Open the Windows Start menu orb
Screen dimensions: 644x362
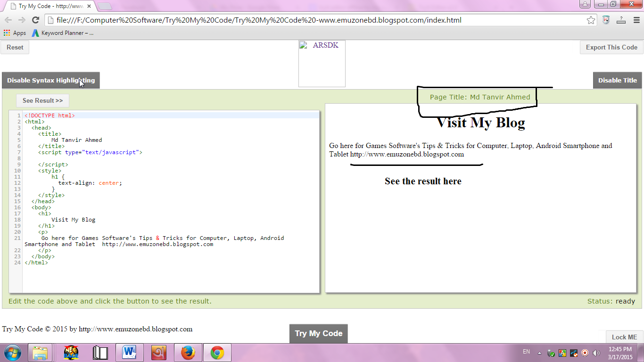(x=12, y=353)
